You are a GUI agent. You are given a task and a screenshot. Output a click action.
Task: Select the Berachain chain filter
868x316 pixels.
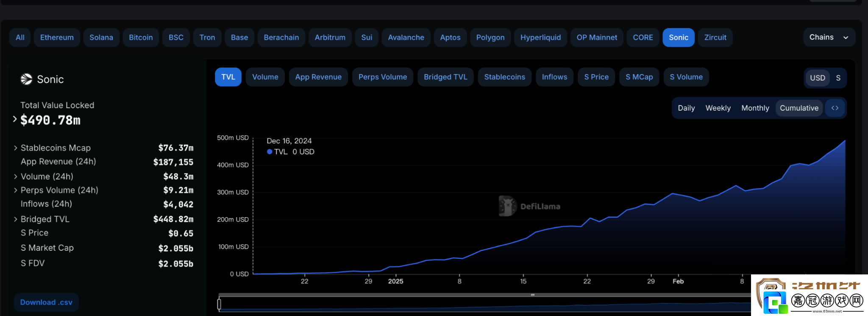point(281,38)
